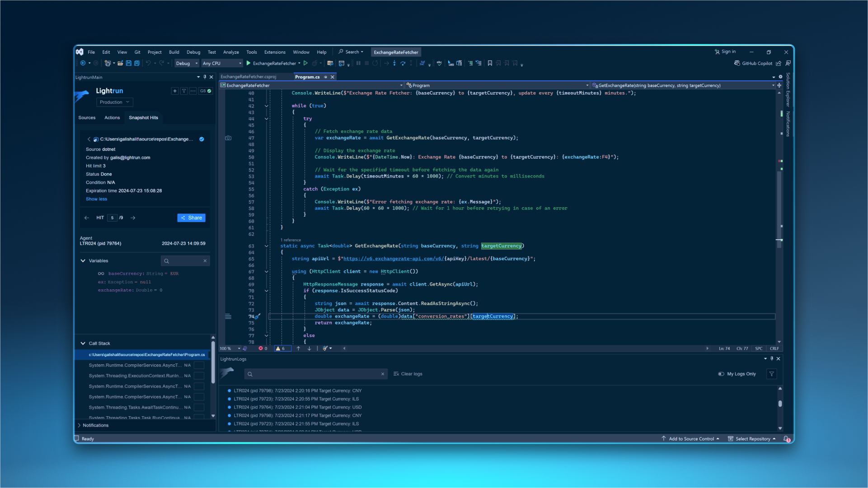Click the Share button for the snapshot hit
The height and width of the screenshot is (488, 868).
tap(191, 218)
